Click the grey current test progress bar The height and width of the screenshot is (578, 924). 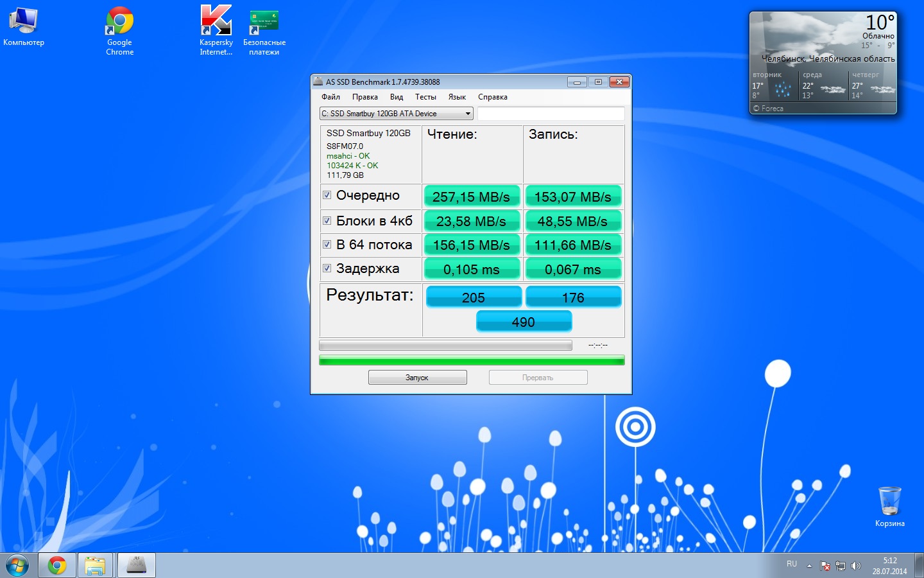[445, 346]
